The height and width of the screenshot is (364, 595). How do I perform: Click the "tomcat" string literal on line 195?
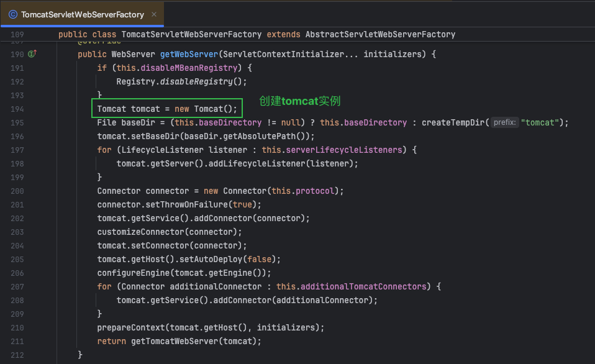click(x=540, y=122)
